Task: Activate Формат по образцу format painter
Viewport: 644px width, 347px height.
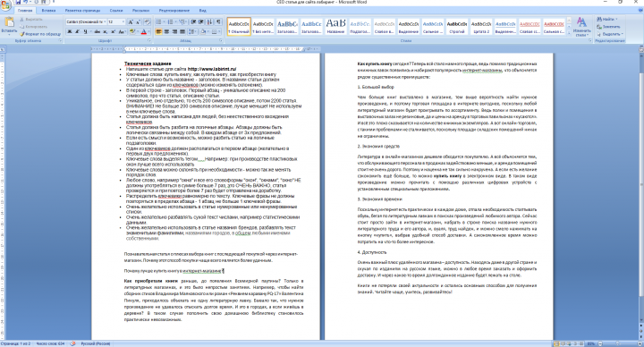Action: pos(40,34)
